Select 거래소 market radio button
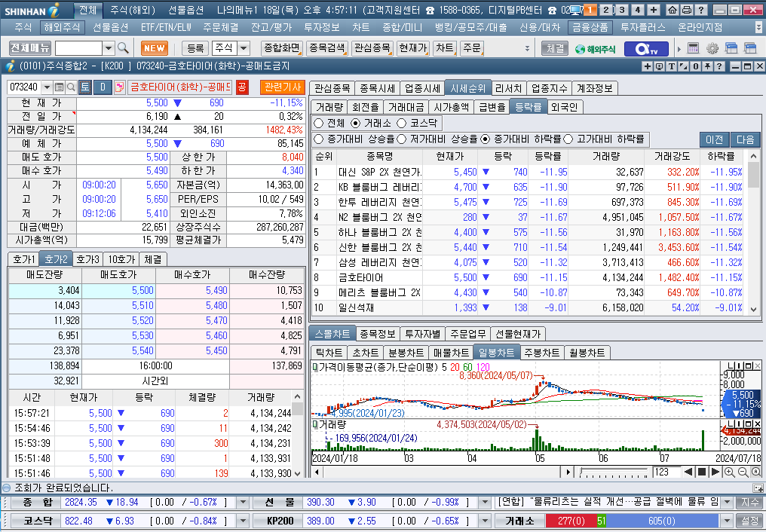 pos(356,124)
